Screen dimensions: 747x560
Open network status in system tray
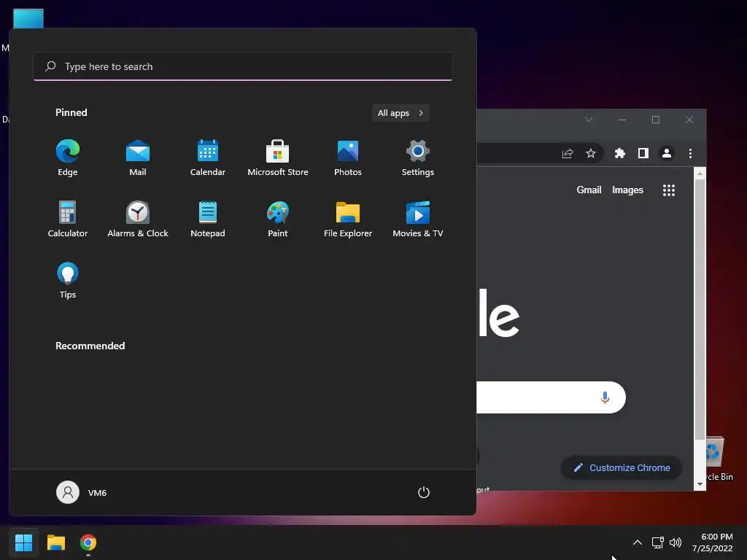tap(658, 542)
